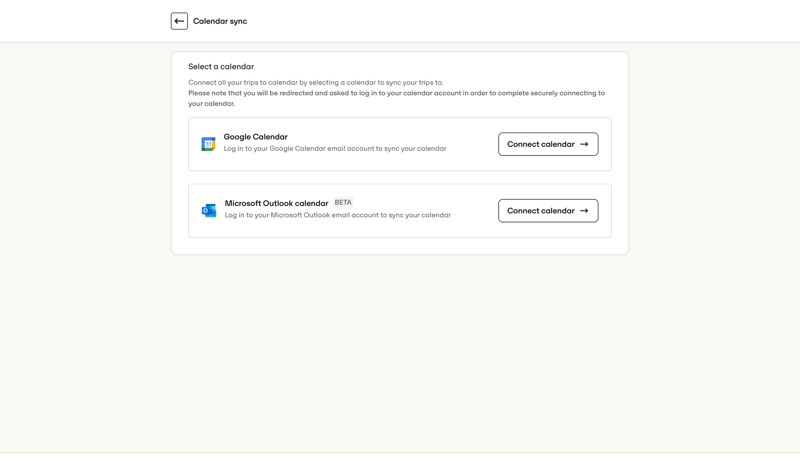Image resolution: width=800 pixels, height=470 pixels.
Task: Click the "Connect calendar" label for Outlook
Action: 540,211
